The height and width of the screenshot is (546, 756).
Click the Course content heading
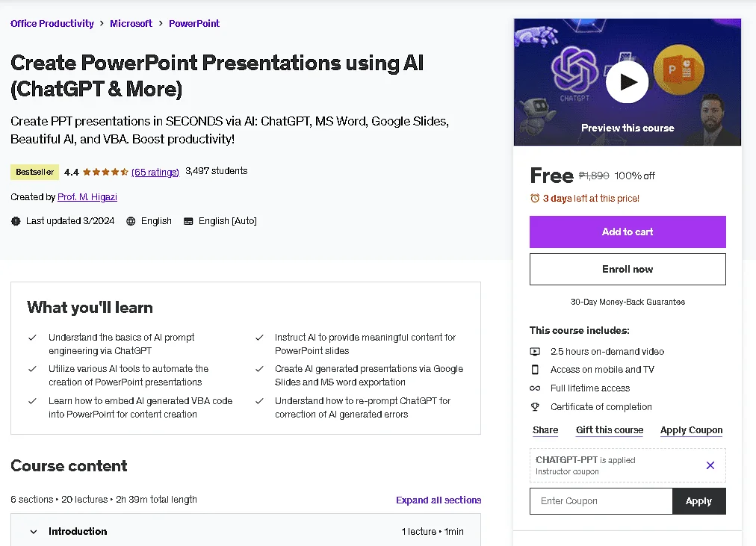coord(69,465)
